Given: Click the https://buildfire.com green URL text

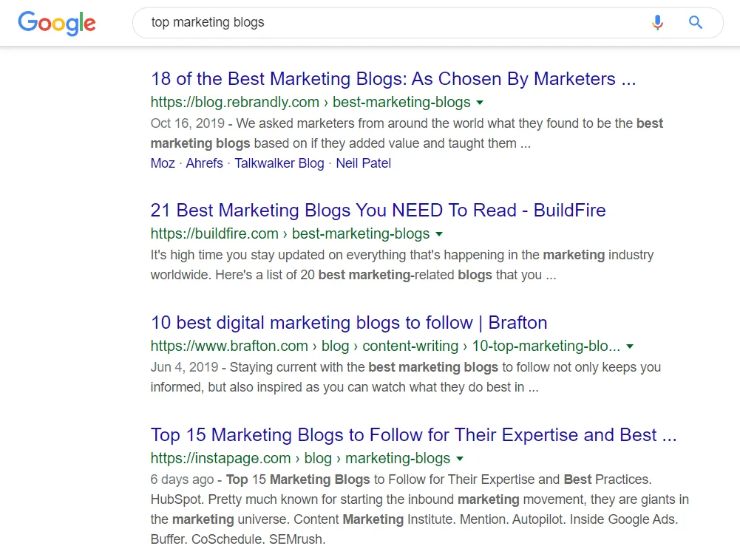Looking at the screenshot, I should [291, 233].
